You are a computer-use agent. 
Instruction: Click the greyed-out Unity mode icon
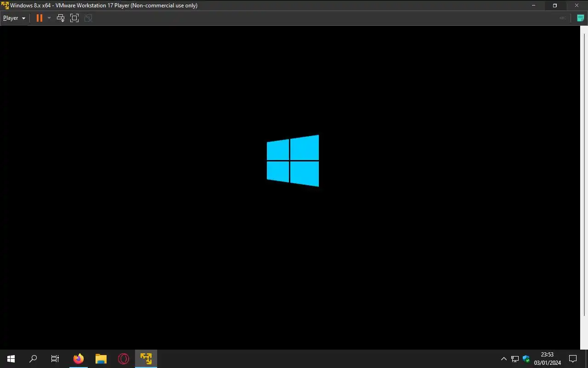(x=88, y=18)
